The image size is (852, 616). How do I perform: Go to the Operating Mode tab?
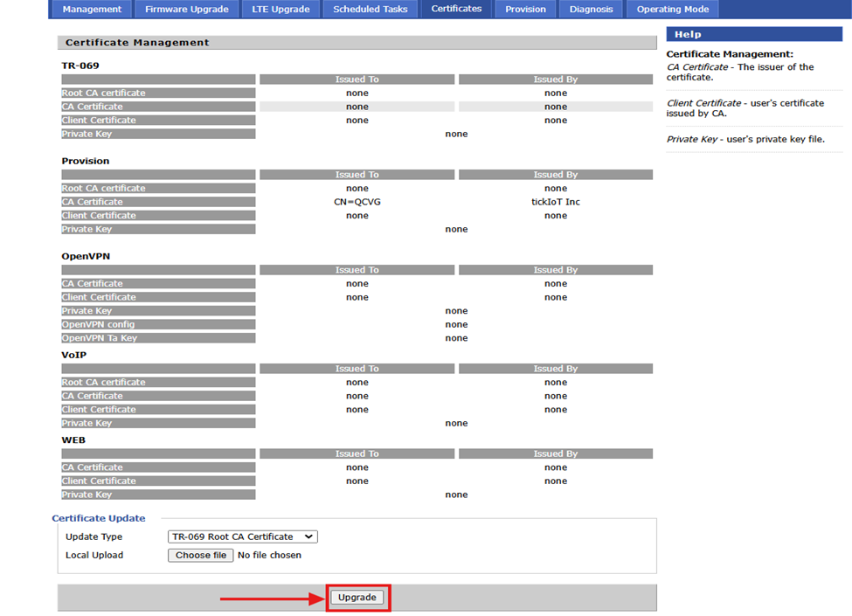[672, 10]
